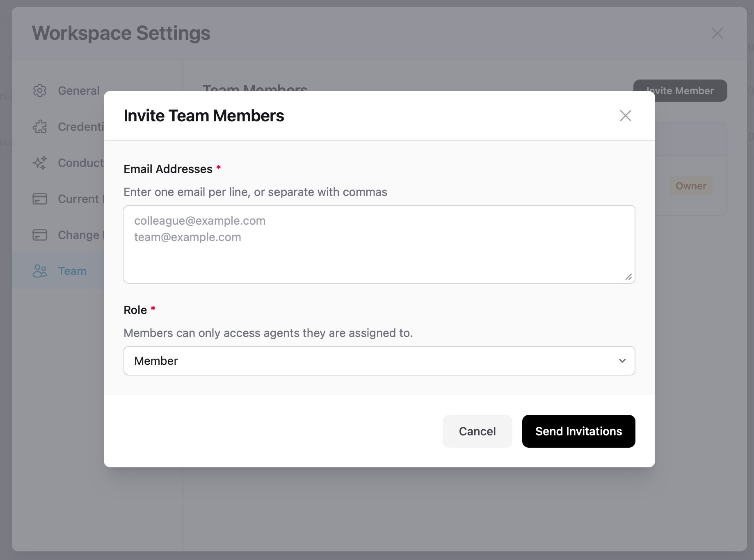
Task: Click the Current plan card icon
Action: point(40,199)
